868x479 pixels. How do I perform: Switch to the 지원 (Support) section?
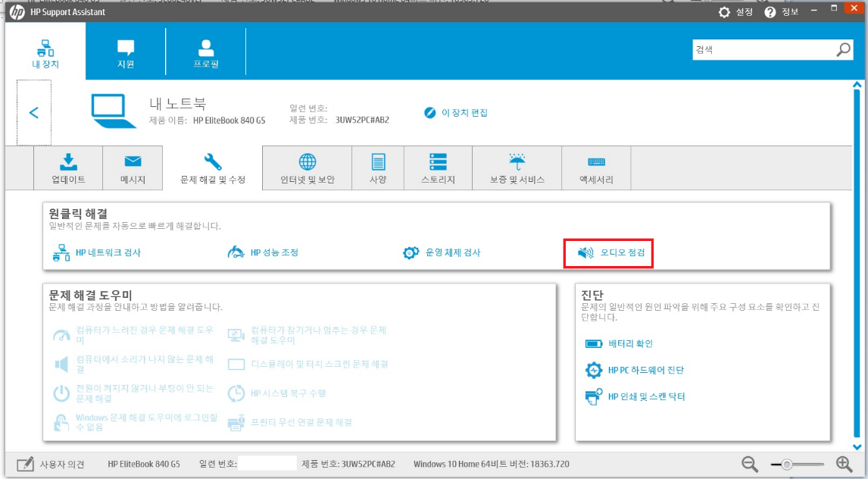point(126,52)
